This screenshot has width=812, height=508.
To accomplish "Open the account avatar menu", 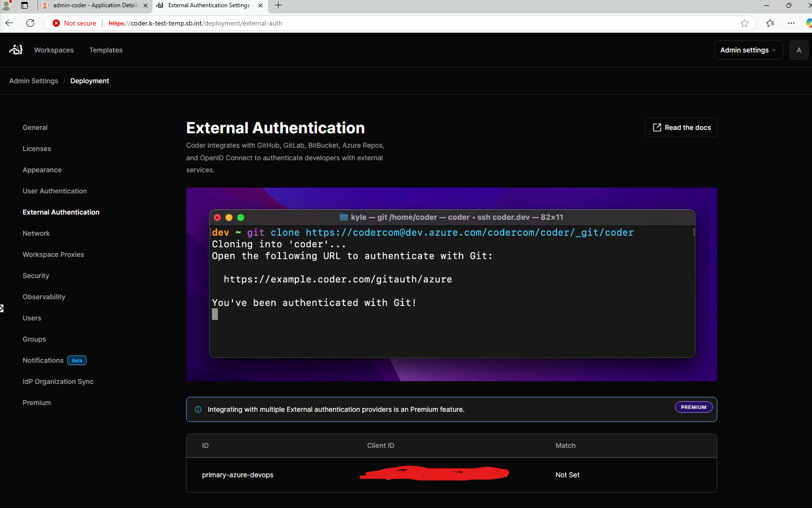I will coord(799,50).
